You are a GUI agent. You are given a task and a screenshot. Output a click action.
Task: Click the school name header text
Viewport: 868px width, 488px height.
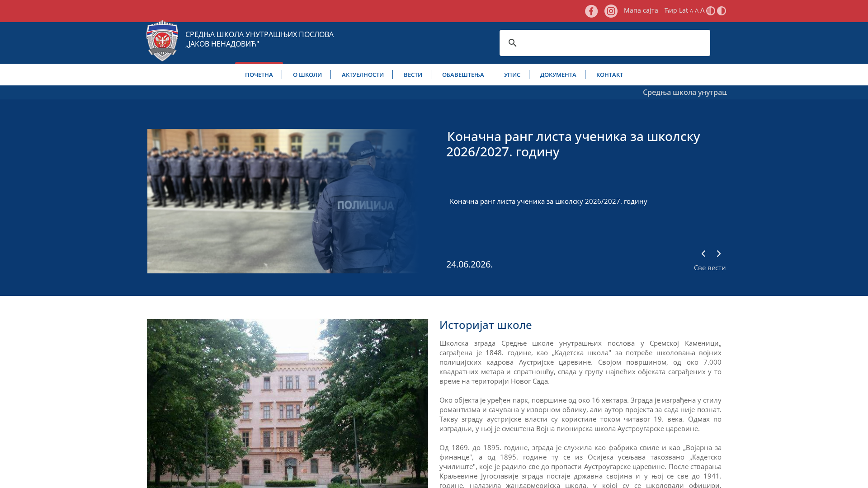tap(259, 39)
